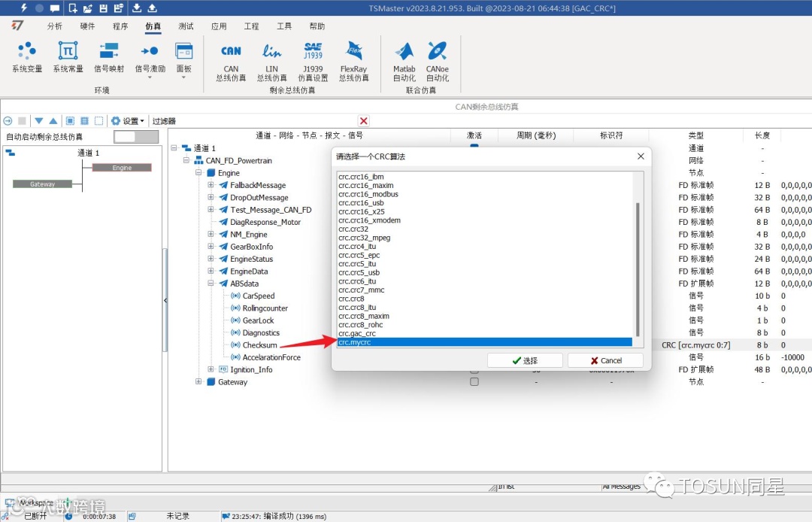Expand the Ignition_Info message
This screenshot has height=522, width=812.
point(211,369)
